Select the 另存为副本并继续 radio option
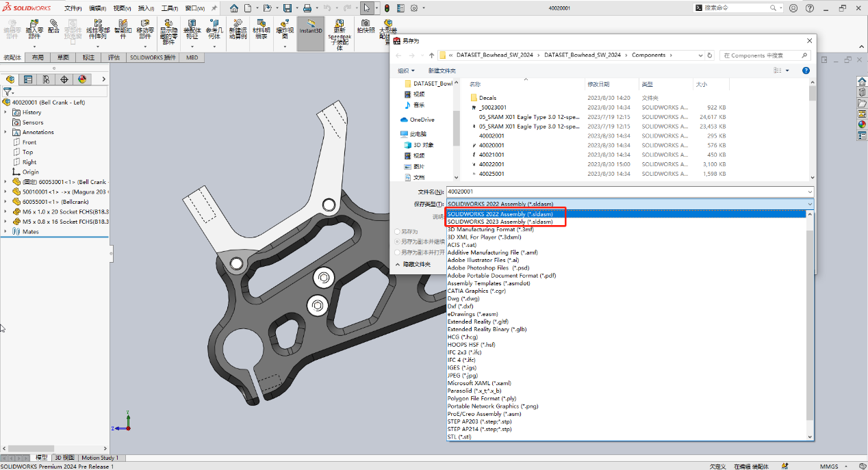 pos(397,241)
